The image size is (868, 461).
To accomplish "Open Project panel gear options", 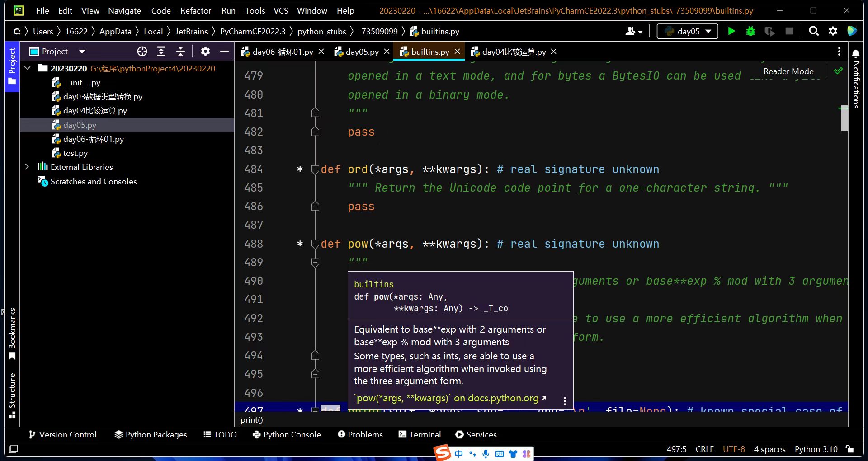I will coord(205,52).
